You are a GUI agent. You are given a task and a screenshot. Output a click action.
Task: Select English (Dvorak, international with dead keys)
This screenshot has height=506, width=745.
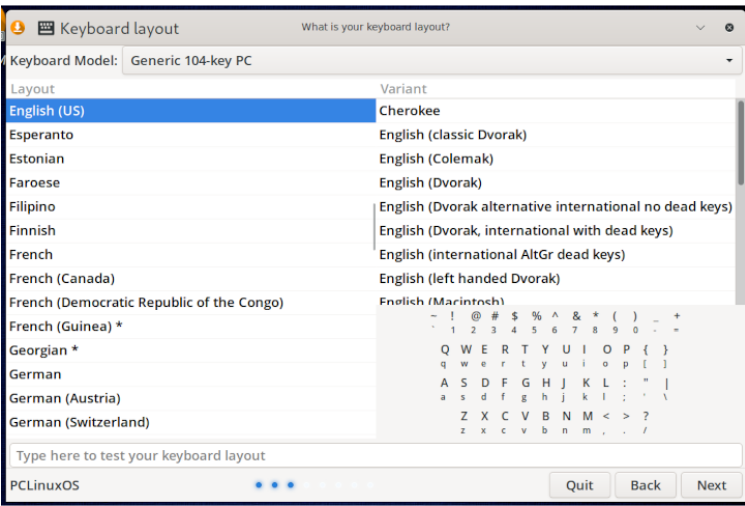pyautogui.click(x=555, y=230)
